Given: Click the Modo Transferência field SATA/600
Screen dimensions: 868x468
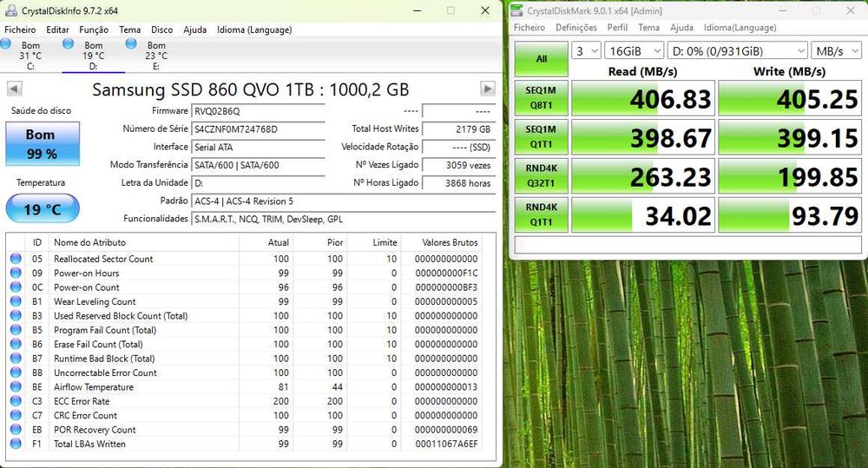Looking at the screenshot, I should (x=258, y=165).
